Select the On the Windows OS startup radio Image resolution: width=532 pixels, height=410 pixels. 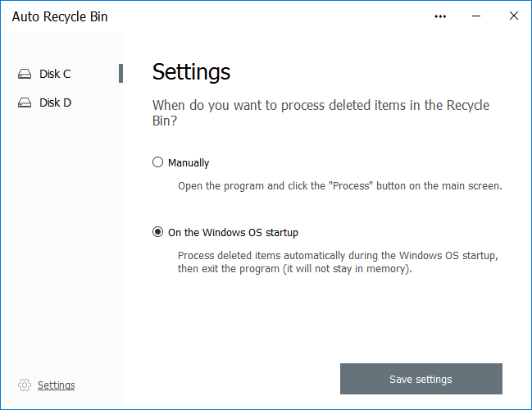click(x=157, y=232)
